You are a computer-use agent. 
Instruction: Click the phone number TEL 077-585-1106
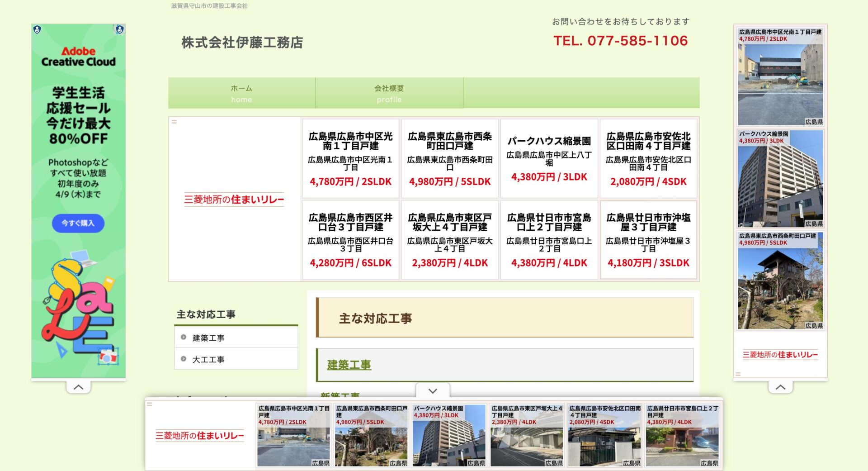tap(619, 41)
